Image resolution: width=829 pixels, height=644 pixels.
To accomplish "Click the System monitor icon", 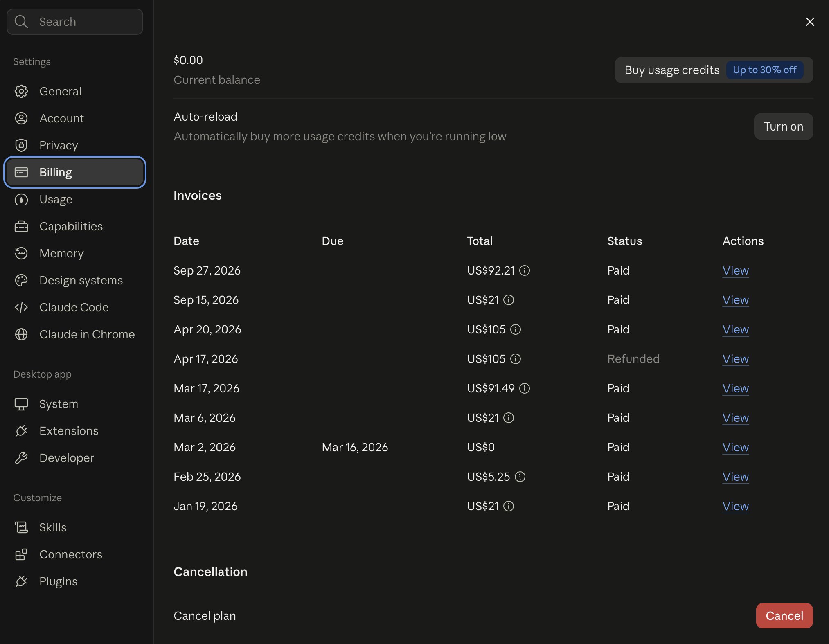I will tap(21, 404).
